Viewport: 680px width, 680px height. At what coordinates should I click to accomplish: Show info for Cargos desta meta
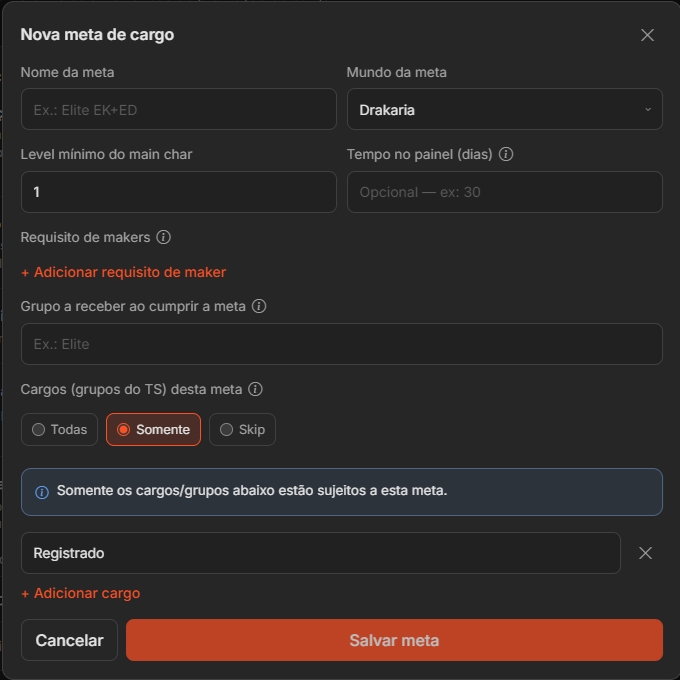[255, 389]
